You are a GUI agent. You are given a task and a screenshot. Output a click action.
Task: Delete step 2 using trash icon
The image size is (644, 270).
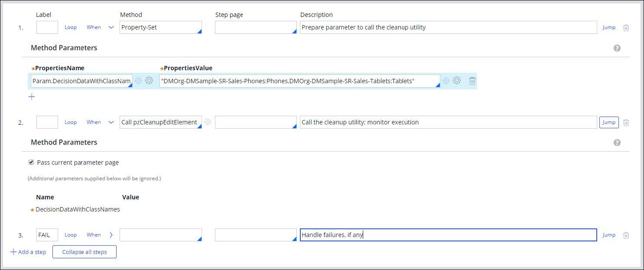pos(626,123)
